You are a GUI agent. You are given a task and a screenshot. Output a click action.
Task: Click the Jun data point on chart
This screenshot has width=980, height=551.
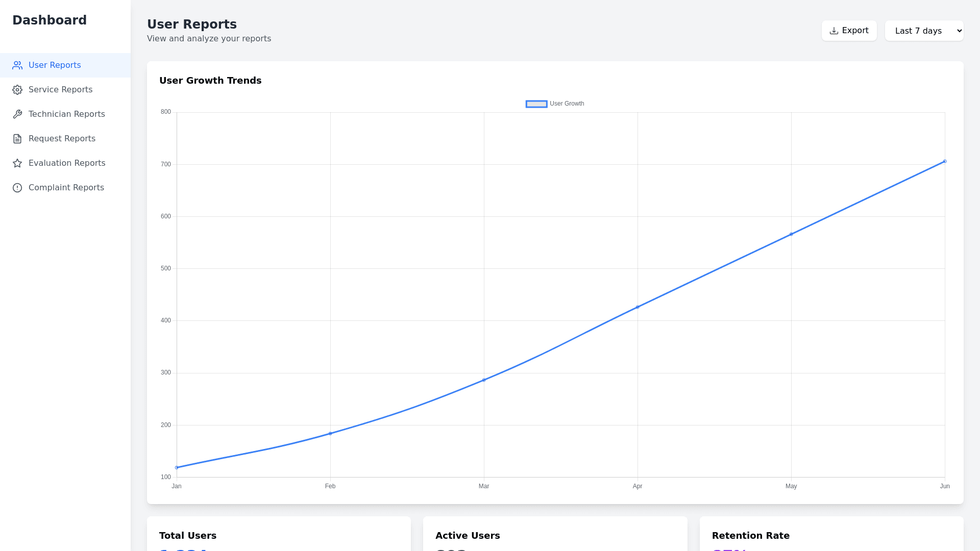[x=945, y=161]
